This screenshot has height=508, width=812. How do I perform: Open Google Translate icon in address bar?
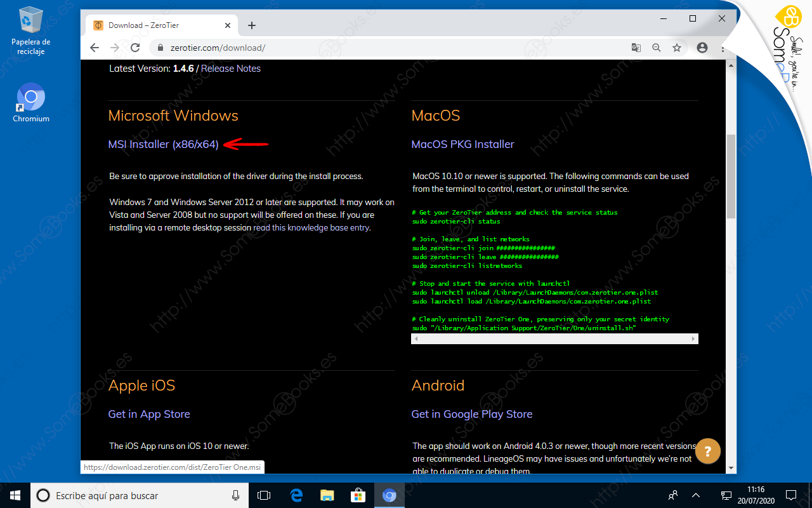(x=636, y=47)
